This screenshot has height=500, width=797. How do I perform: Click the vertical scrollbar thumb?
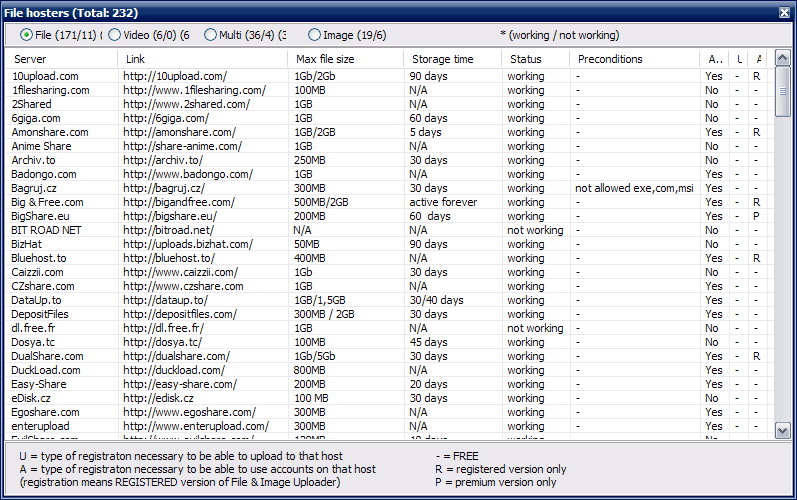782,91
